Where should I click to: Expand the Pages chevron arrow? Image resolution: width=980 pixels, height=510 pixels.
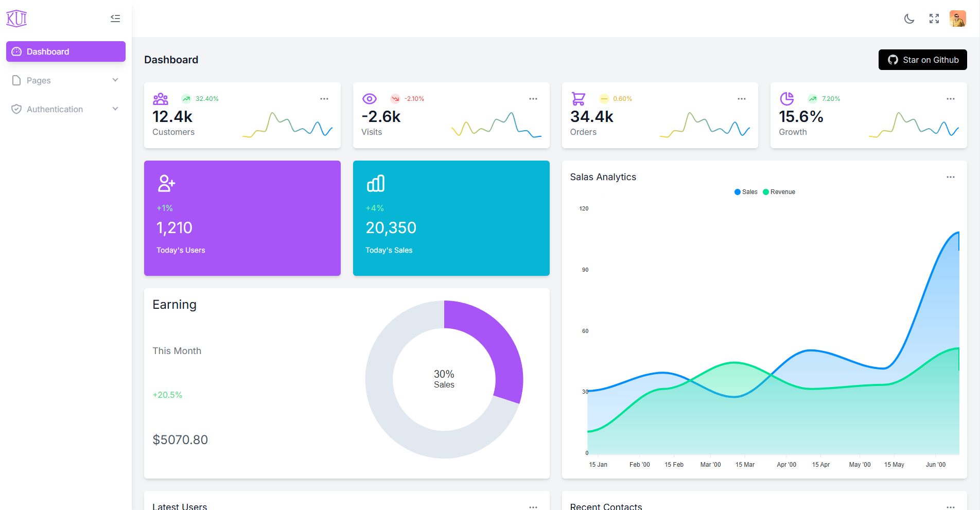pyautogui.click(x=115, y=80)
